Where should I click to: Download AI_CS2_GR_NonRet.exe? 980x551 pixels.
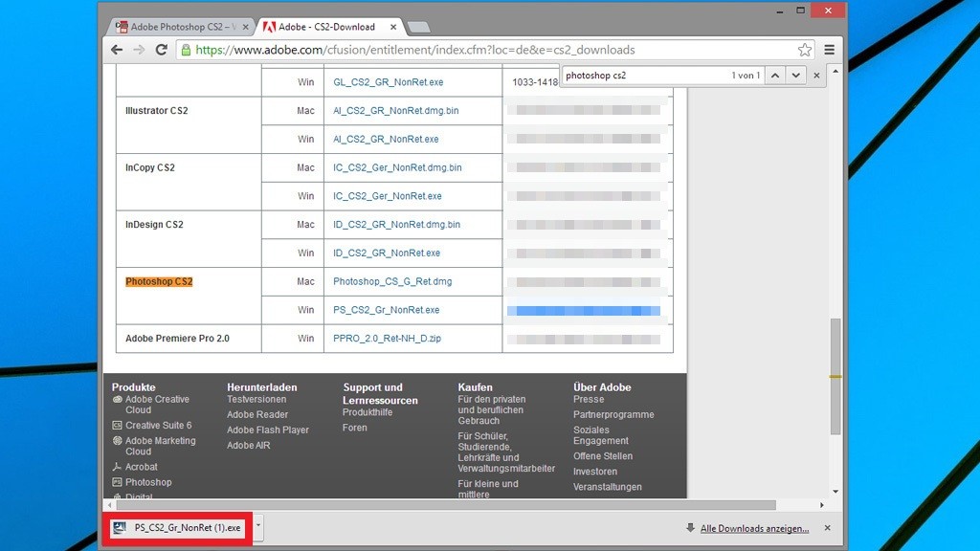click(386, 140)
